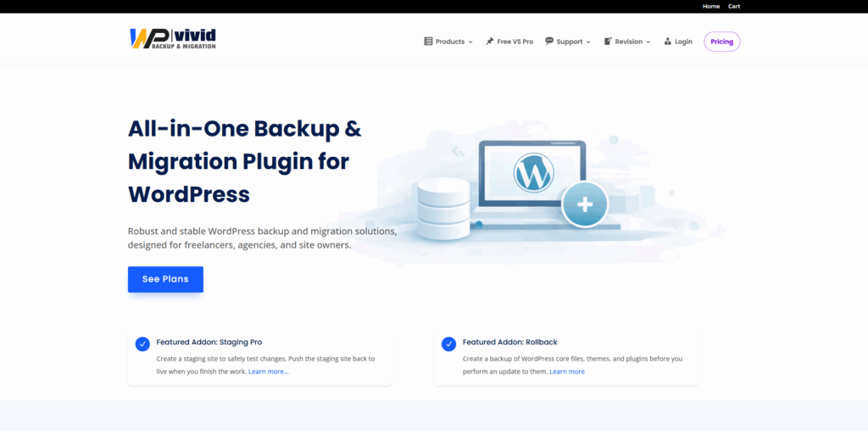The height and width of the screenshot is (431, 868).
Task: Click the plus circle in the illustration
Action: (x=585, y=204)
